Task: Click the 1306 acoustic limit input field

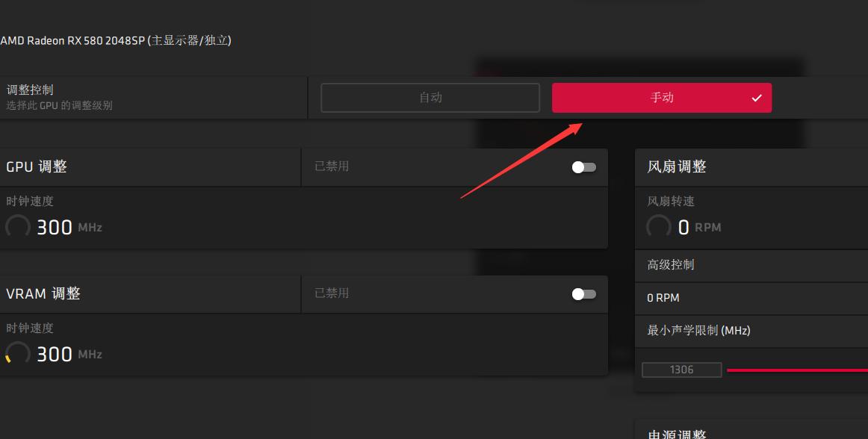Action: coord(681,370)
